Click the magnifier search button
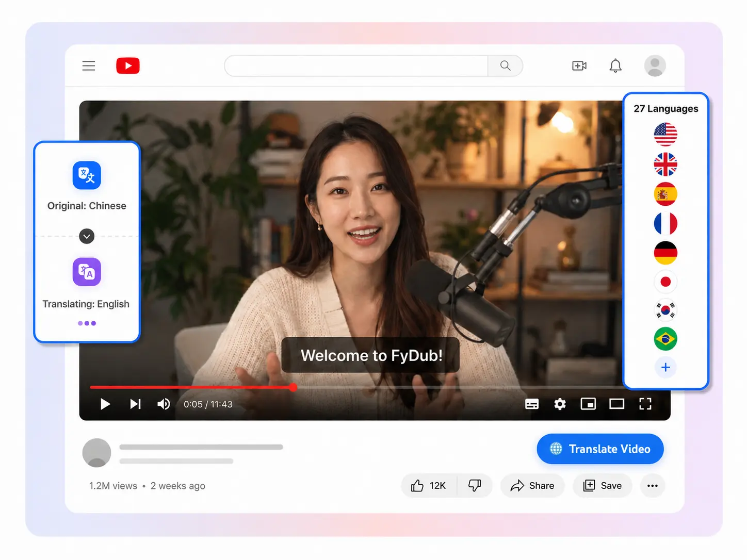This screenshot has width=747, height=560. (x=506, y=65)
